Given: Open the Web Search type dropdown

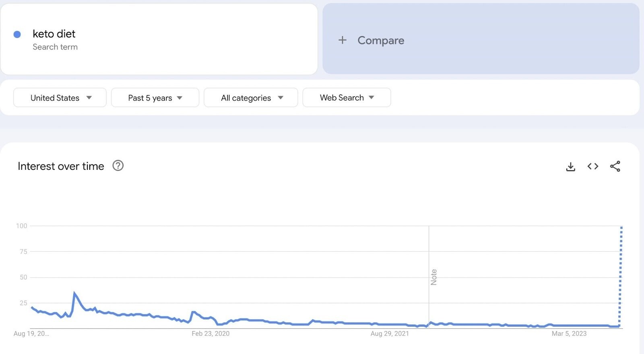Looking at the screenshot, I should click(x=347, y=98).
